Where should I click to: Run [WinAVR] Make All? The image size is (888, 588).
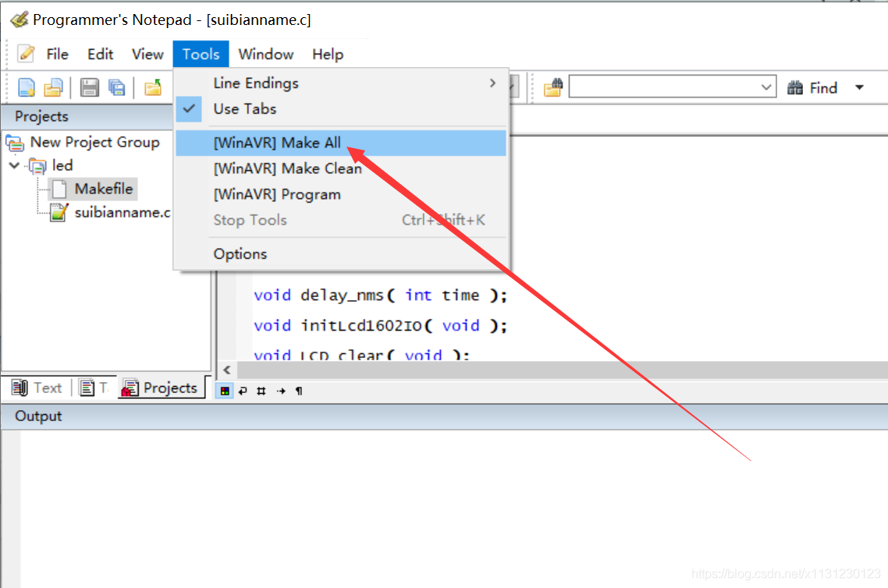click(341, 143)
